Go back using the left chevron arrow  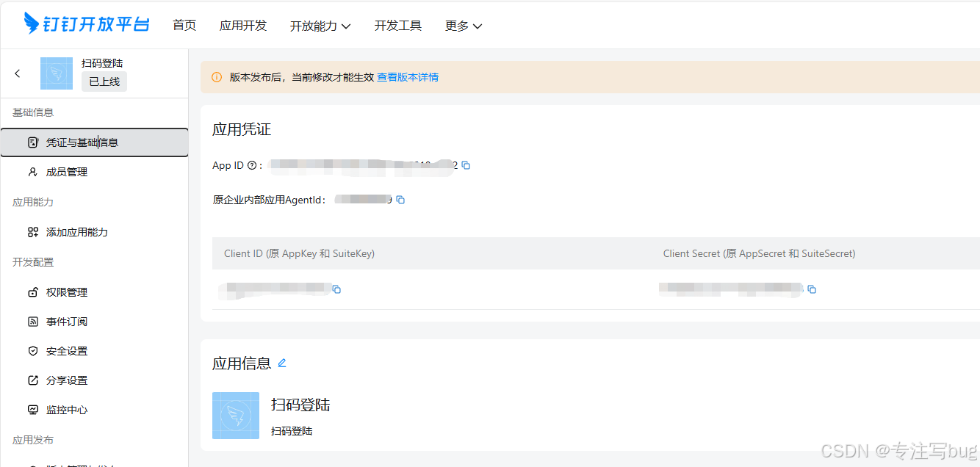pos(18,73)
